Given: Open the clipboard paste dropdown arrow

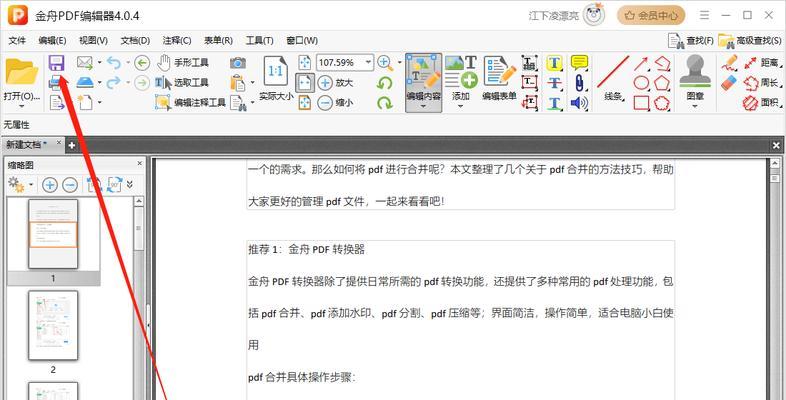Looking at the screenshot, I should tap(252, 82).
